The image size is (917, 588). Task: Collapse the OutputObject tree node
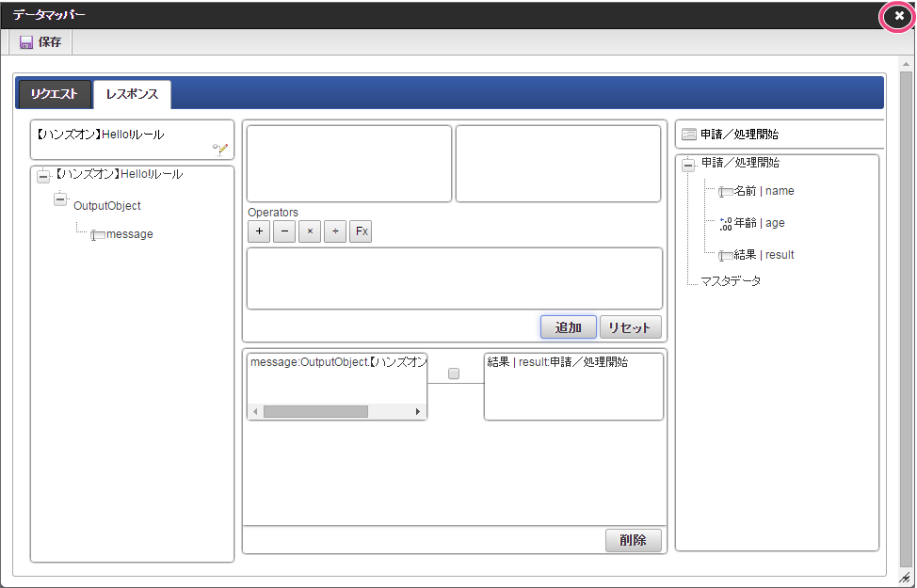[60, 199]
